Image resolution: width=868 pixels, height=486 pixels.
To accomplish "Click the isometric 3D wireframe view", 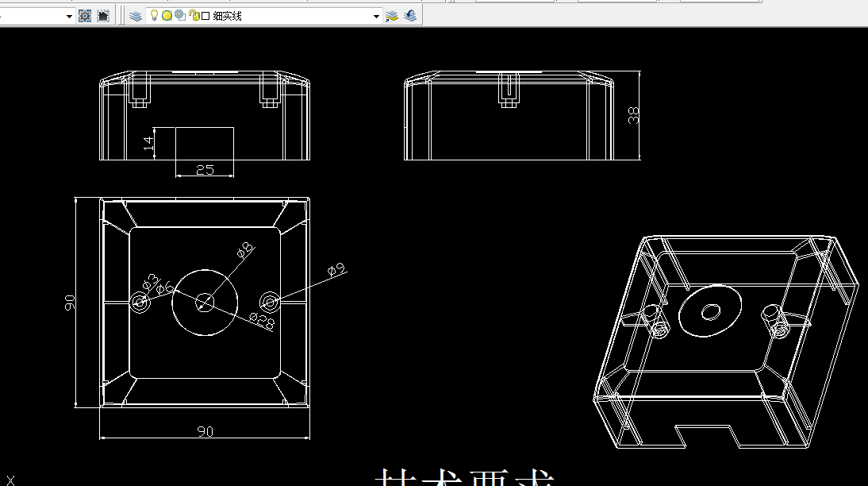I will tap(726, 342).
